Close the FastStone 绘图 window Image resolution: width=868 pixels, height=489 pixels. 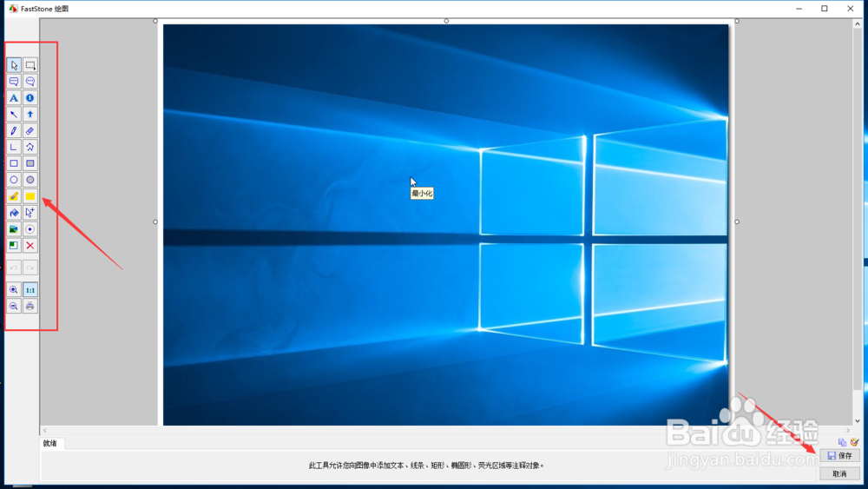[851, 9]
